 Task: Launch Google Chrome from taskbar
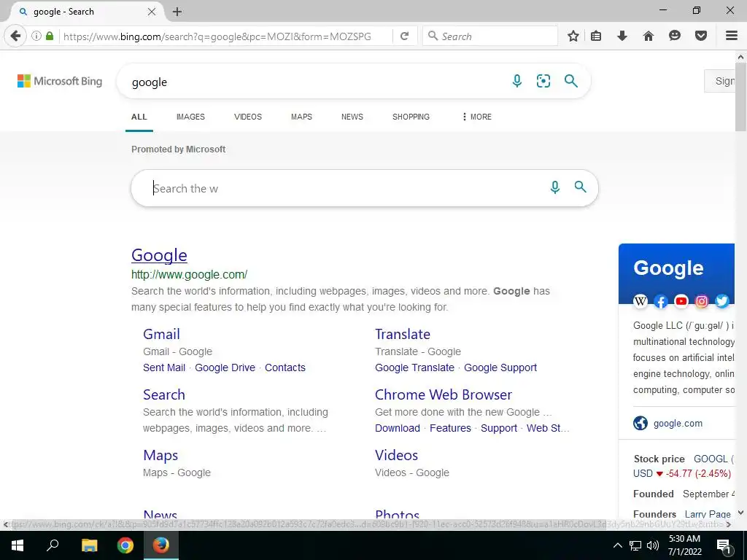click(x=125, y=545)
